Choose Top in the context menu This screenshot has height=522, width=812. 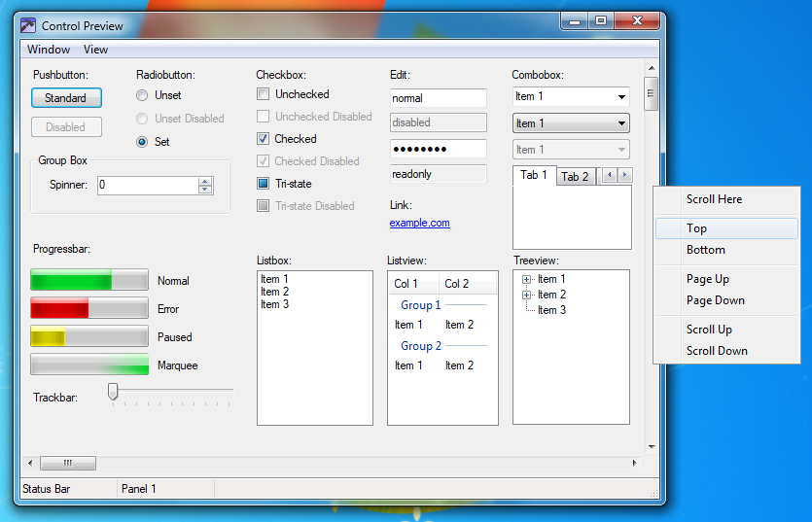[726, 228]
